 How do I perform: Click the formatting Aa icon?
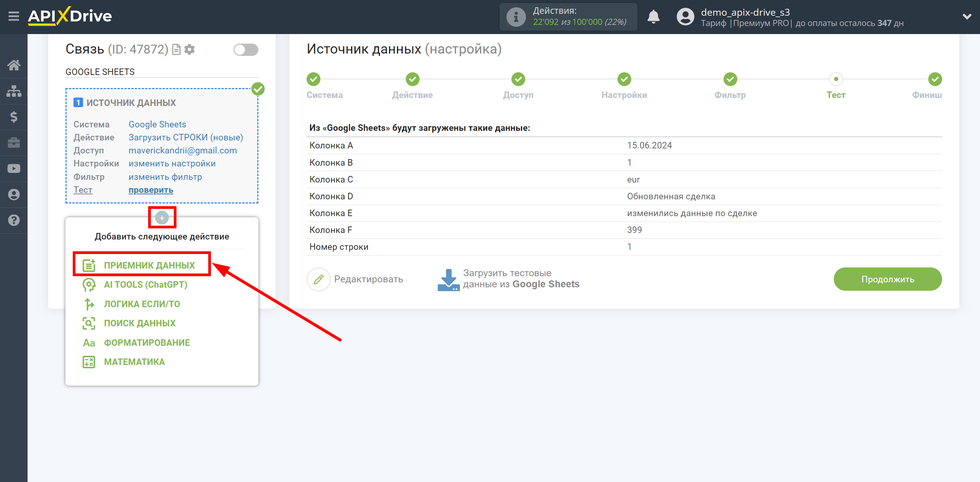(x=89, y=343)
